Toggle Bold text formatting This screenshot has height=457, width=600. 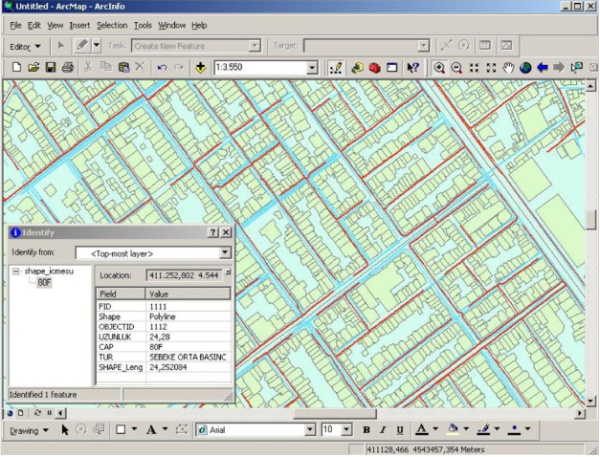coord(367,429)
